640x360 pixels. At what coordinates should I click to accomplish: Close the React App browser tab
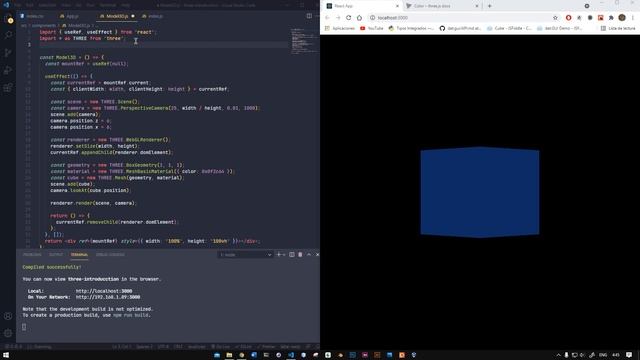coord(397,6)
